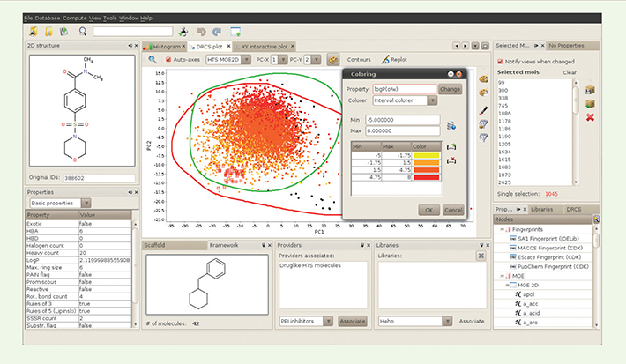Image resolution: width=626 pixels, height=364 pixels.
Task: Click the zoom magnifier in the plot toolbar
Action: pyautogui.click(x=153, y=59)
